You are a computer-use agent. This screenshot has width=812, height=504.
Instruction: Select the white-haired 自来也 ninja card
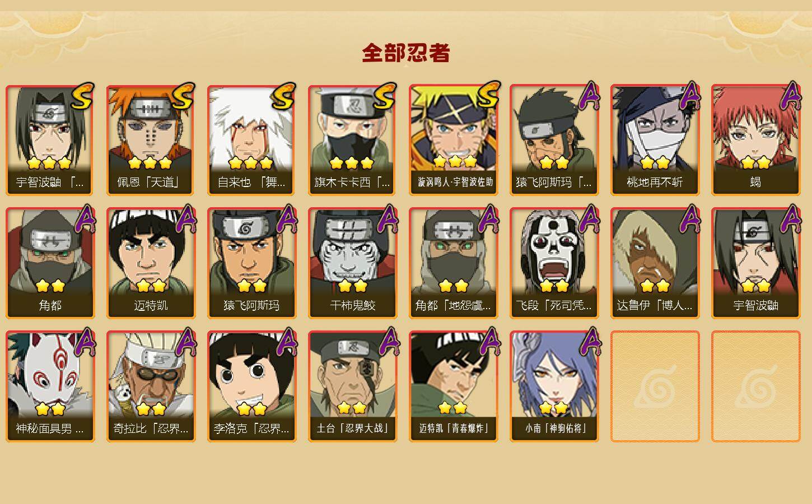point(251,140)
